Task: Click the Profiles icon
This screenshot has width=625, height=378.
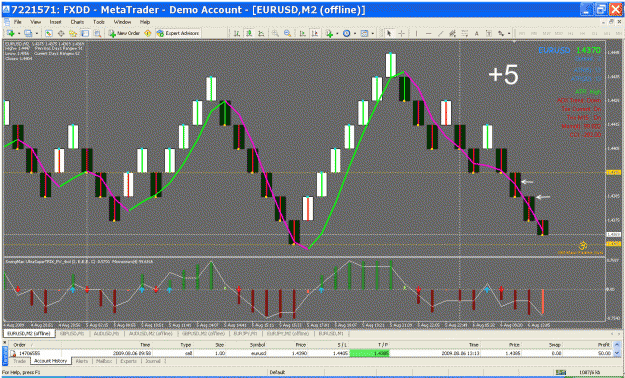Action: pos(28,33)
